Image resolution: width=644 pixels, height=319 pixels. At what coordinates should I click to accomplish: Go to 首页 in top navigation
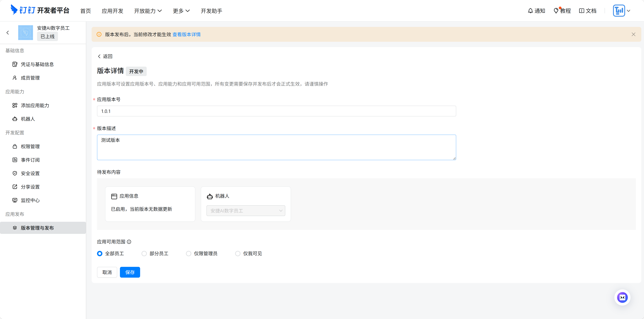[86, 11]
